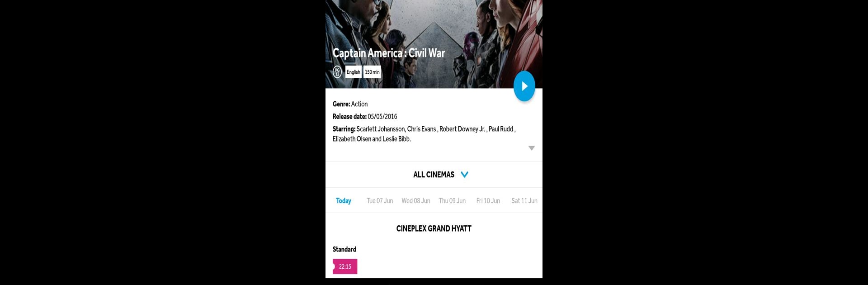Click the 150 min duration badge

(372, 72)
